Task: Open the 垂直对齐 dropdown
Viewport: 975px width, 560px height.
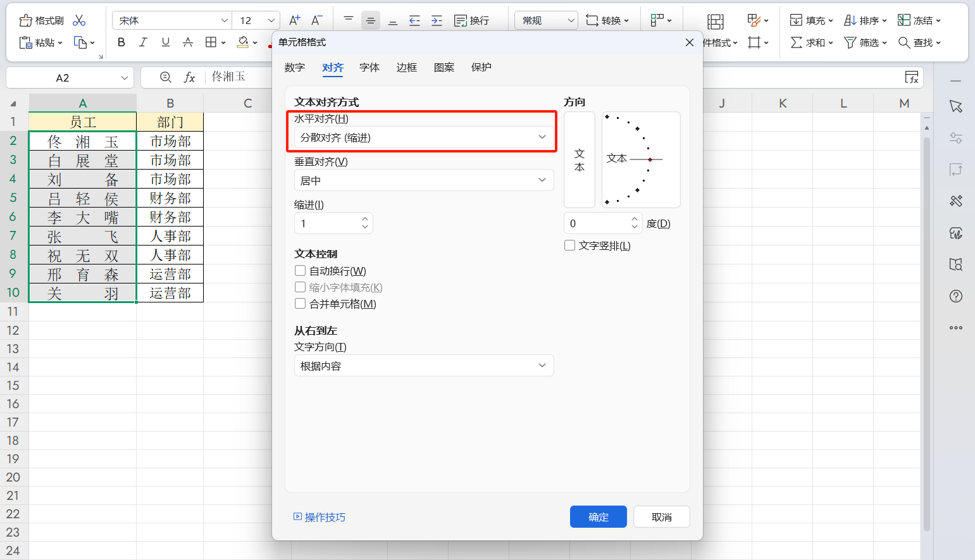Action: (423, 180)
